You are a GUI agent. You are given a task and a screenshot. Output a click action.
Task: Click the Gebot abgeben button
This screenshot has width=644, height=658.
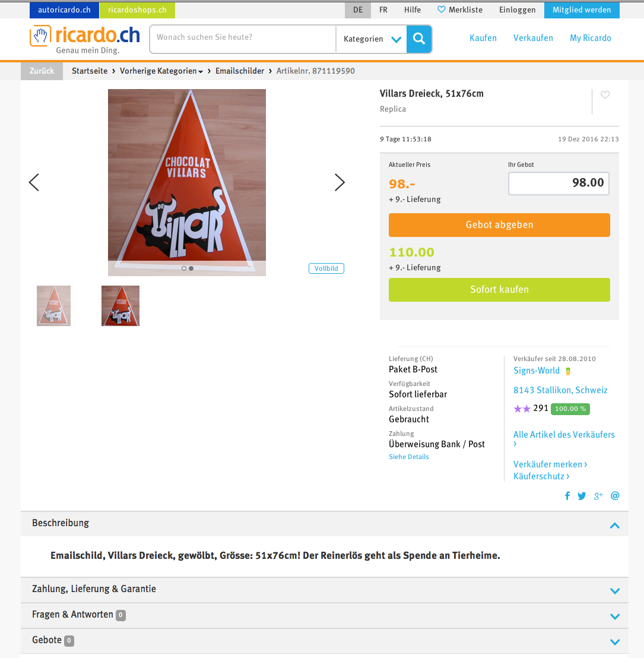click(499, 225)
